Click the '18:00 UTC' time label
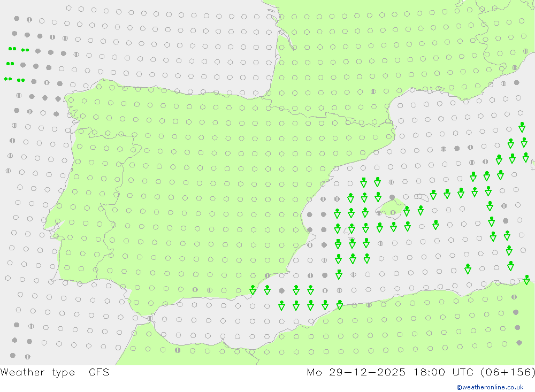 click(x=444, y=372)
